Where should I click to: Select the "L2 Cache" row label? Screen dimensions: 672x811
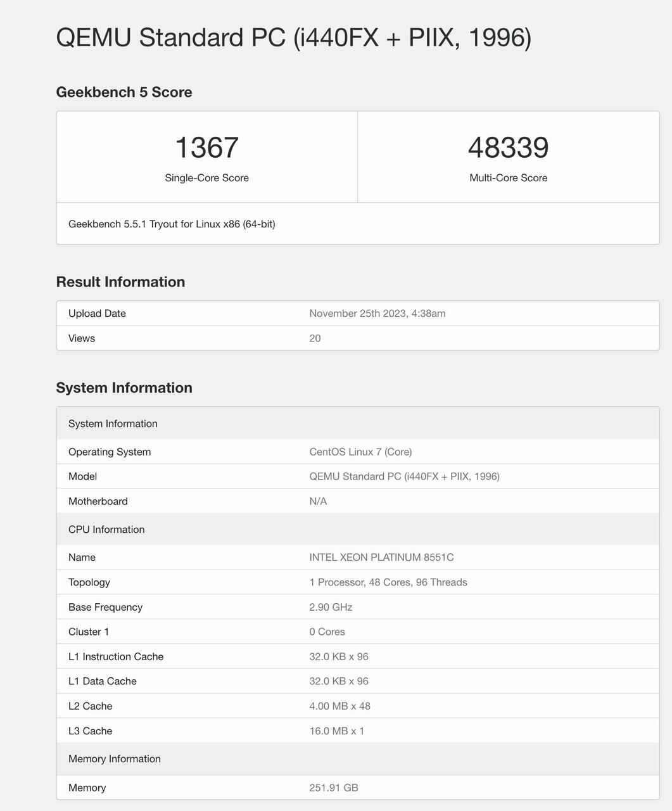91,706
